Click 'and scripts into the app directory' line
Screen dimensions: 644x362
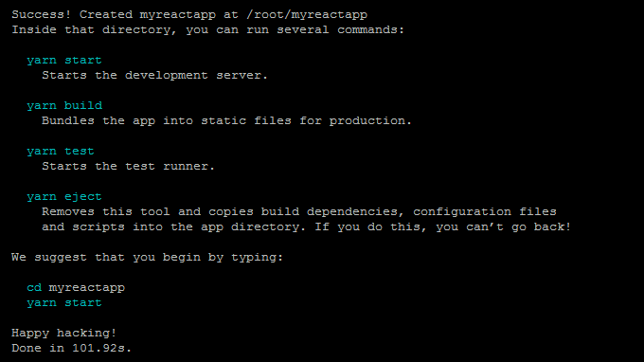point(307,227)
